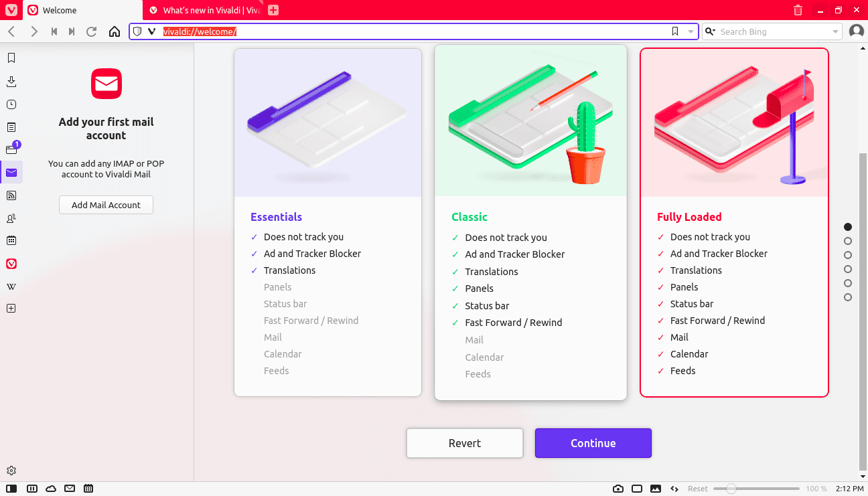Click the Reload page button

[92, 31]
